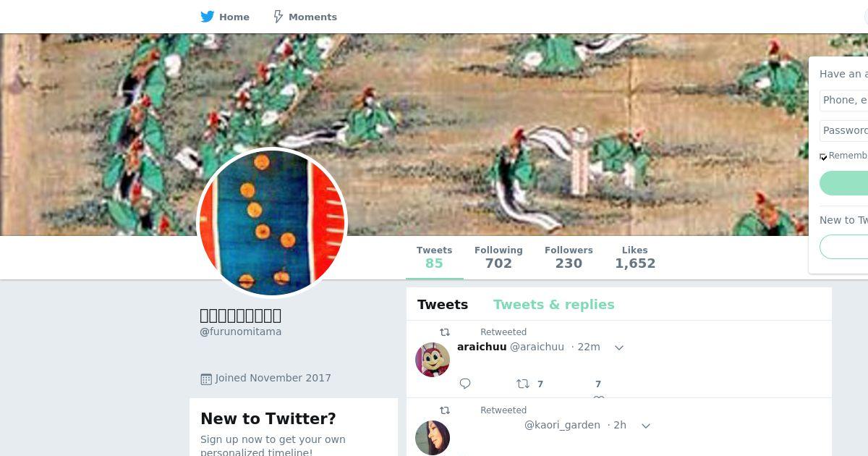Reply to araichuu's tweet with speech bubble icon

pyautogui.click(x=465, y=384)
